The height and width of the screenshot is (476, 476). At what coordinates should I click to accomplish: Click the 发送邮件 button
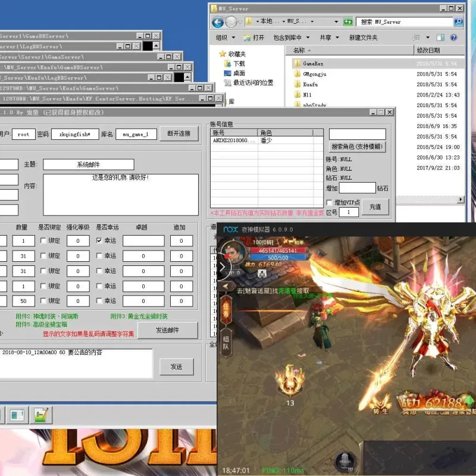[168, 330]
